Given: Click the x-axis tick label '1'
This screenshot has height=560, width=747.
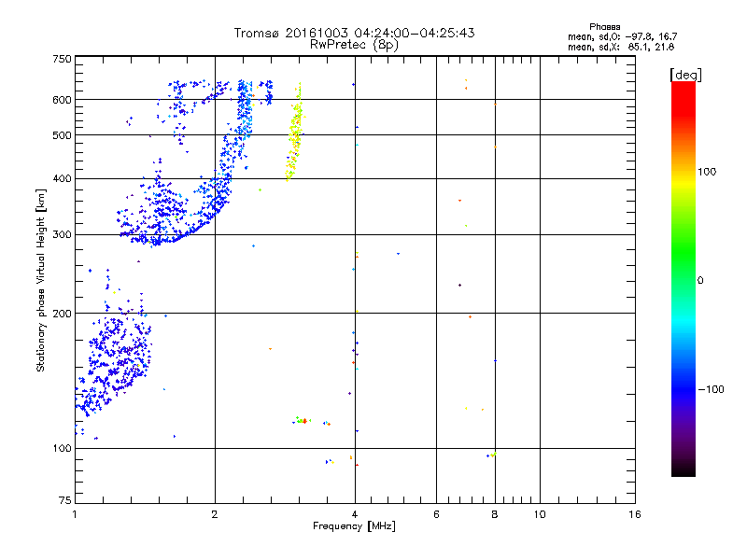Looking at the screenshot, I should tap(75, 514).
